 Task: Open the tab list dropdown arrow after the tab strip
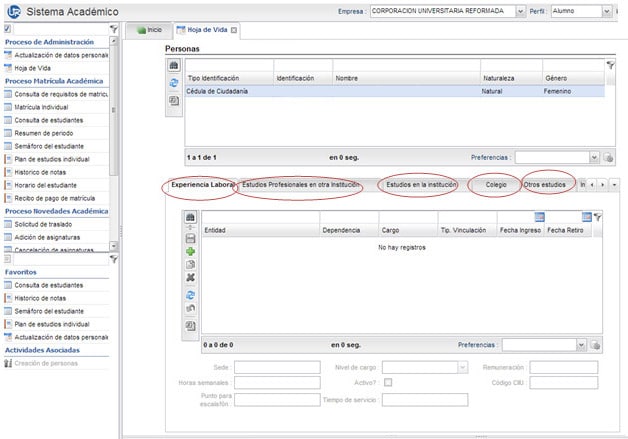(x=614, y=185)
